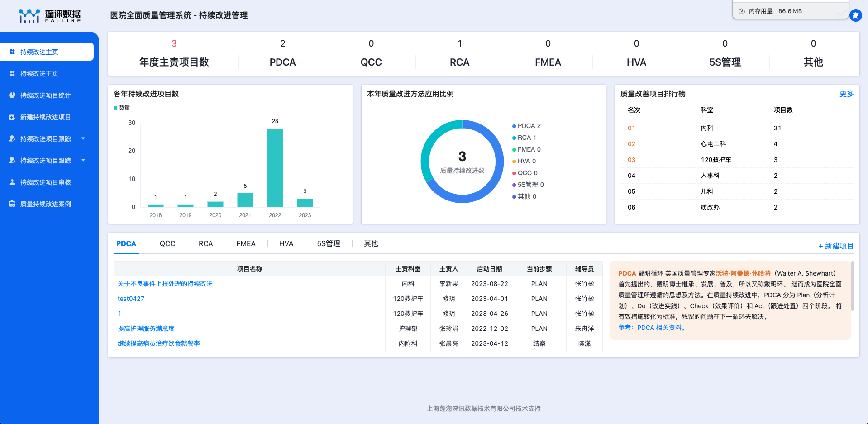Screen dimensions: 868x424
Task: Toggle the 其他 0 legend entry
Action: [524, 196]
